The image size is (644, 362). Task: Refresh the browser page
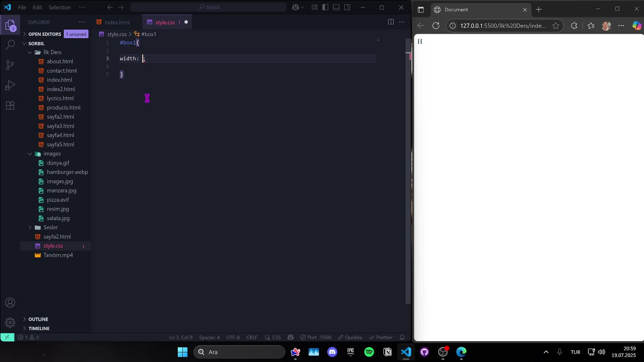(436, 25)
